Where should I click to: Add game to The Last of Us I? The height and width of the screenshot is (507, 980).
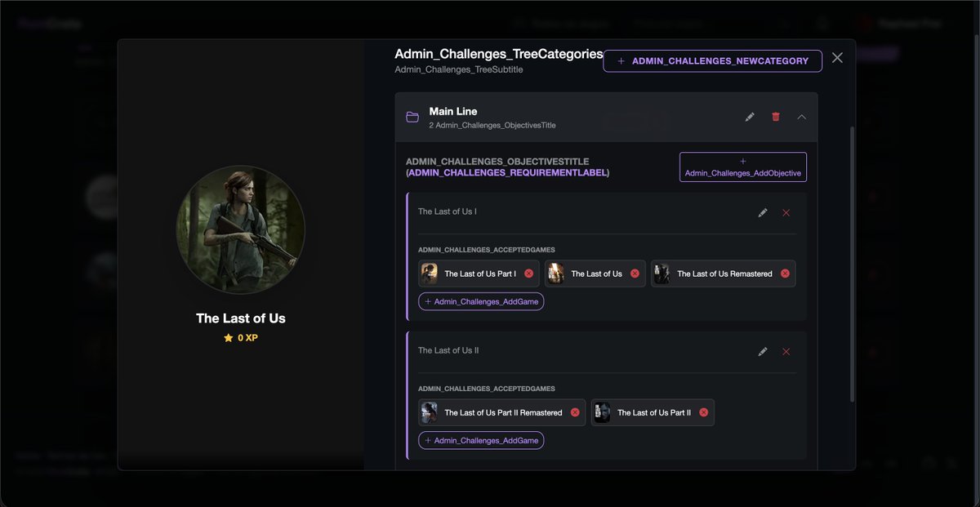click(x=481, y=301)
